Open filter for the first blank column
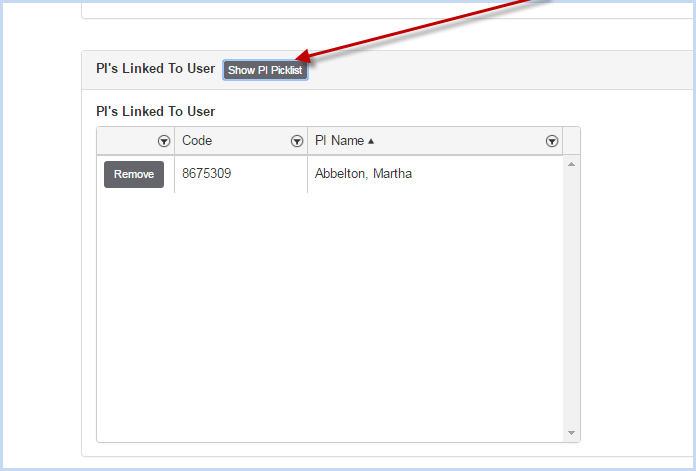Image resolution: width=696 pixels, height=471 pixels. pos(164,141)
